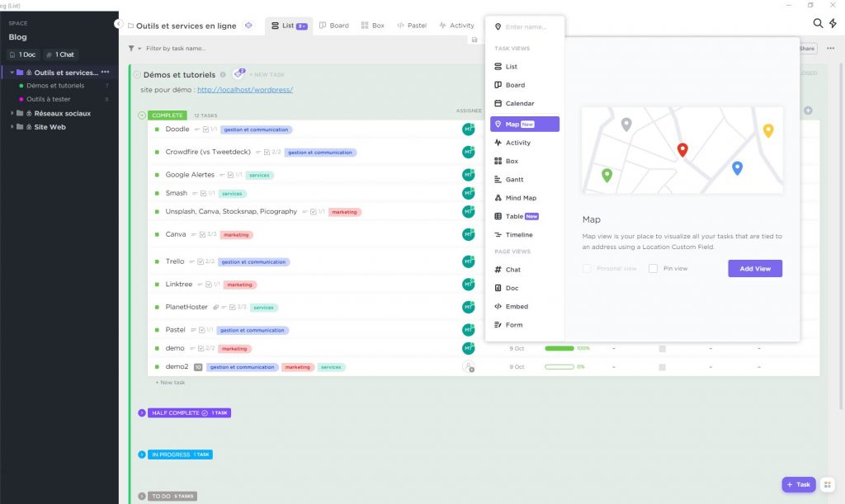This screenshot has width=845, height=504.
Task: Toggle the checklist box on Pastel task
Action: [201, 330]
